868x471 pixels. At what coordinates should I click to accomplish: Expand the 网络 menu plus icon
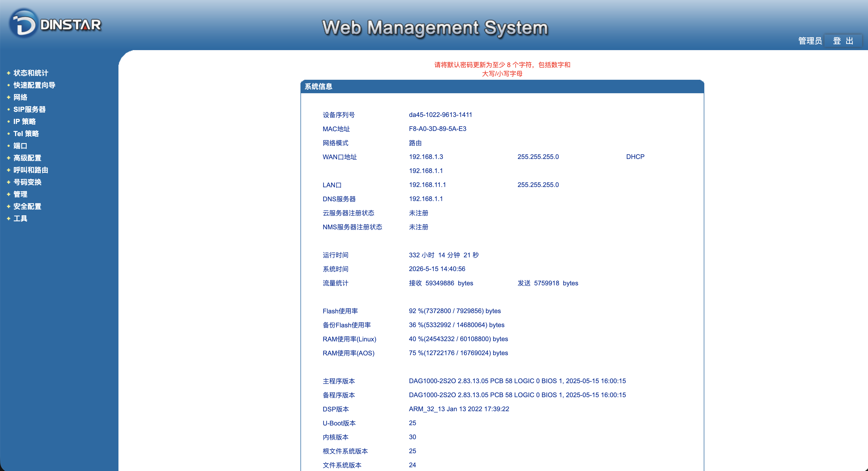coord(8,97)
